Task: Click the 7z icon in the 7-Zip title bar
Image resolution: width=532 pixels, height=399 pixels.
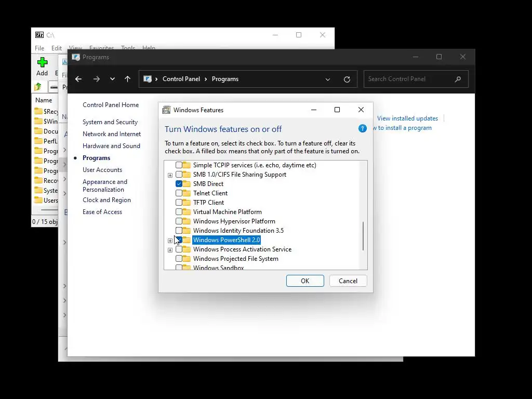Action: click(39, 35)
